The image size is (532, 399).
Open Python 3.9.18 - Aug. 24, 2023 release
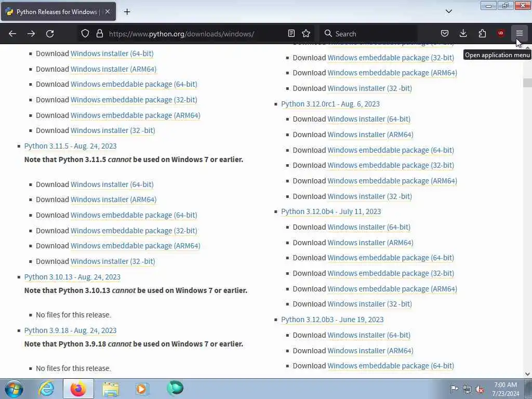(x=70, y=330)
